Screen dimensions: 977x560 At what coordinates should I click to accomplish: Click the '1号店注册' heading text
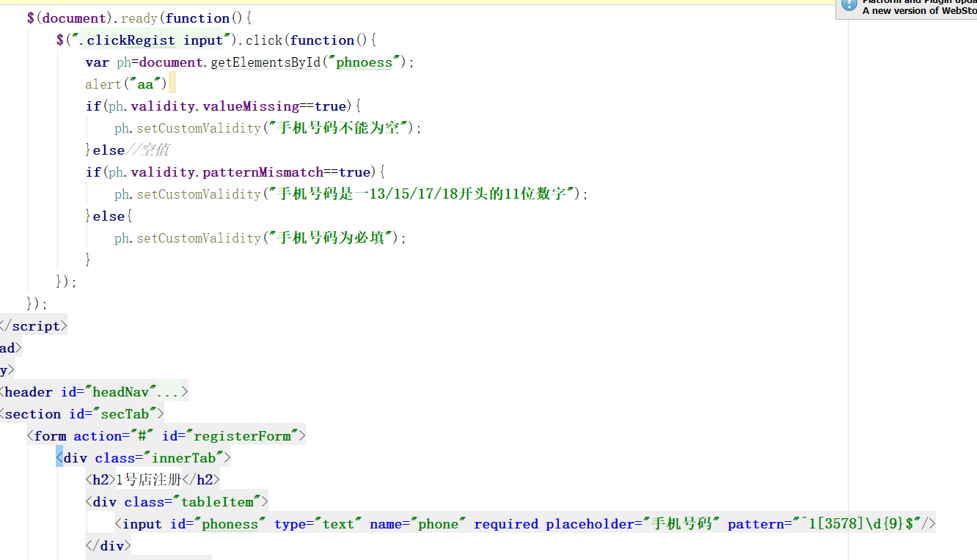click(149, 480)
